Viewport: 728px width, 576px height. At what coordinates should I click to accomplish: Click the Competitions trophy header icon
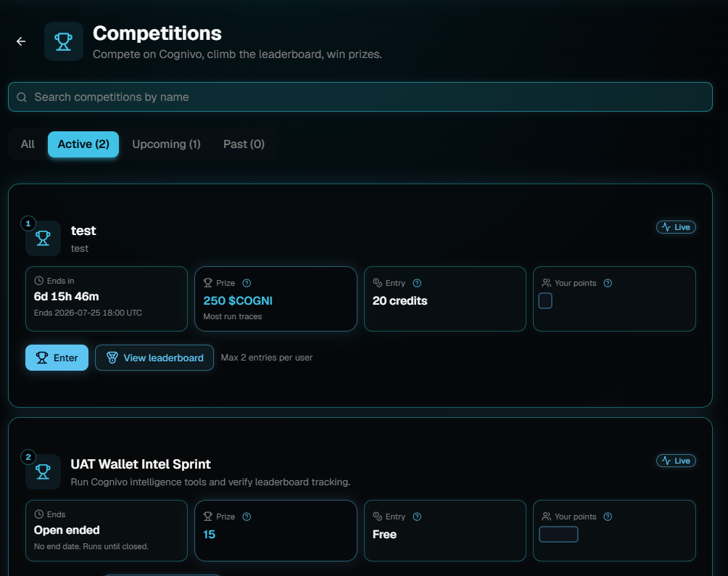(64, 41)
